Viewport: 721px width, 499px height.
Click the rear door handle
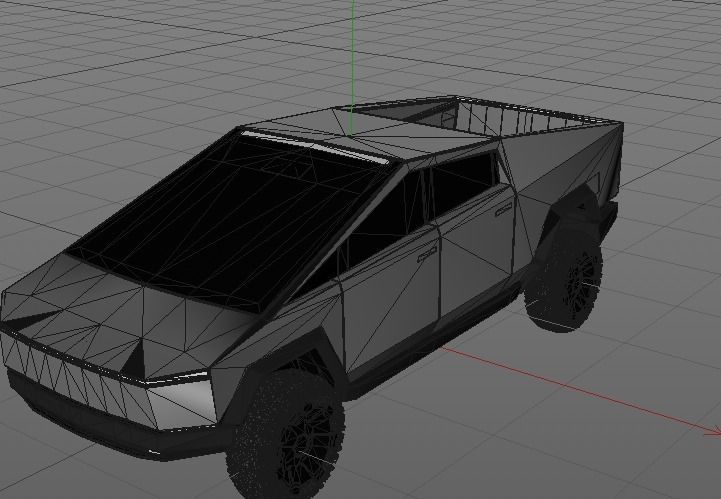click(504, 210)
